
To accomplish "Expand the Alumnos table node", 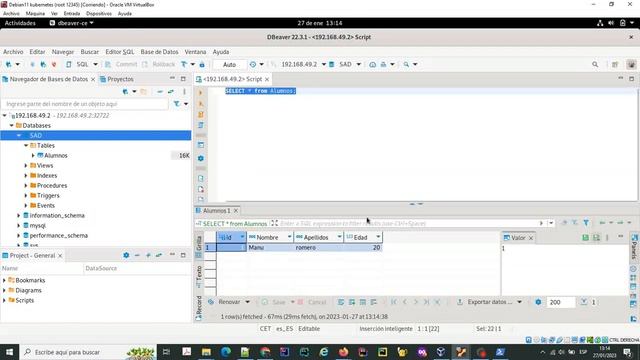I will [33, 156].
